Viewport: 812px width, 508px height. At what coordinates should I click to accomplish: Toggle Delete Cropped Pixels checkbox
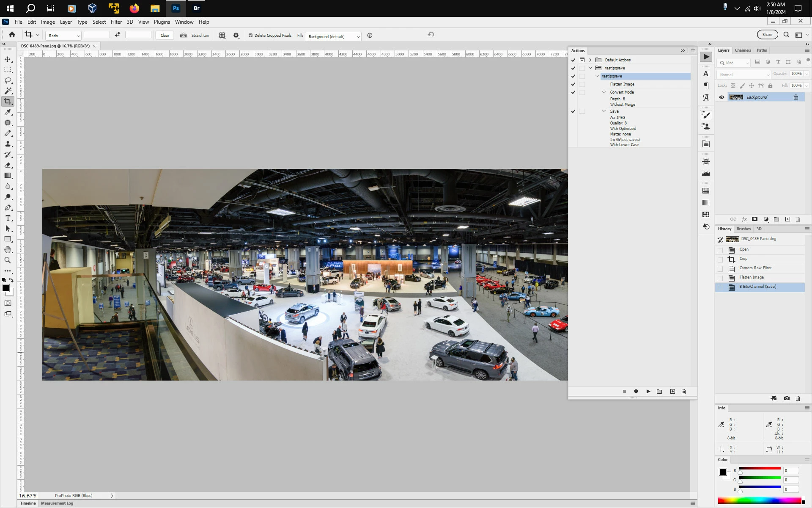[x=251, y=36]
